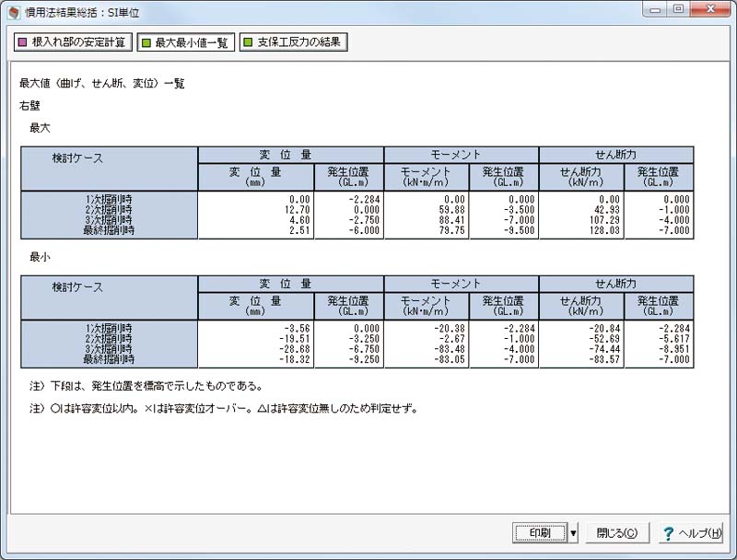Select max shear force value 128.03

604,230
